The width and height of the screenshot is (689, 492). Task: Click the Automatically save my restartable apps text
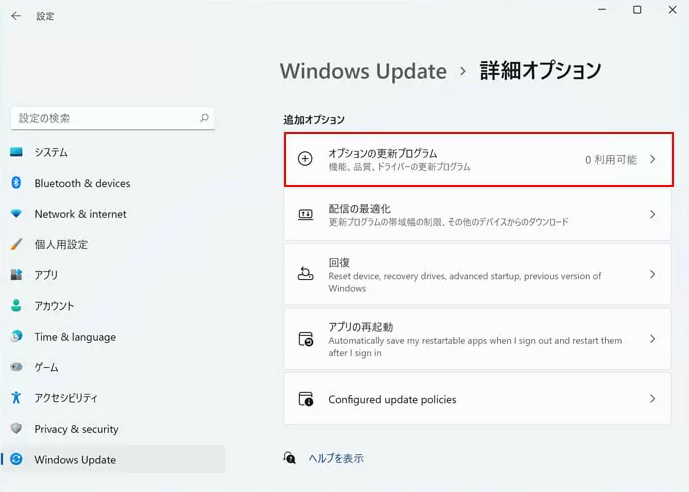tap(475, 347)
